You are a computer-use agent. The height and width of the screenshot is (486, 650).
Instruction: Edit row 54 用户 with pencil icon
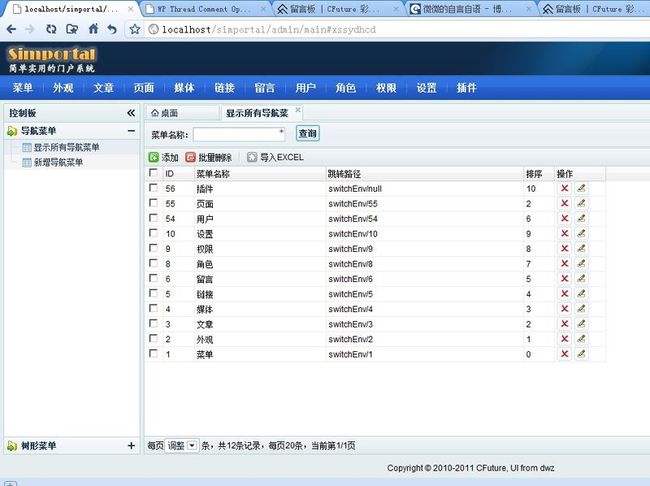pyautogui.click(x=581, y=219)
